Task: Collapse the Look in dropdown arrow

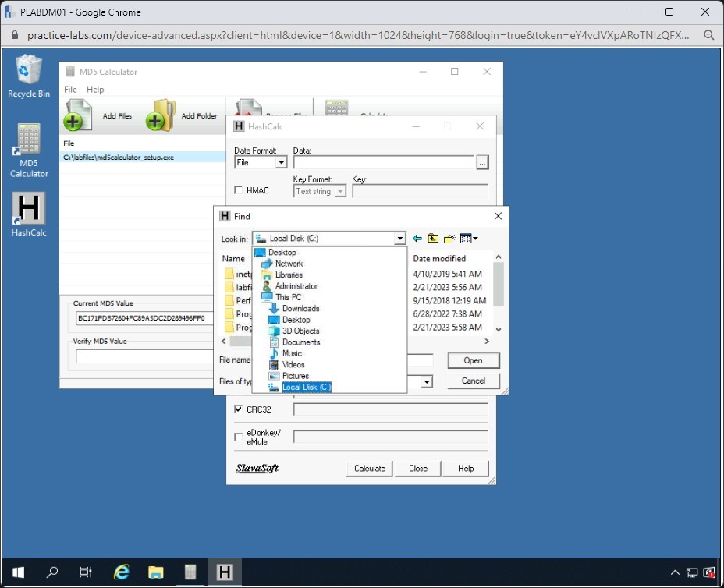Action: pos(400,239)
